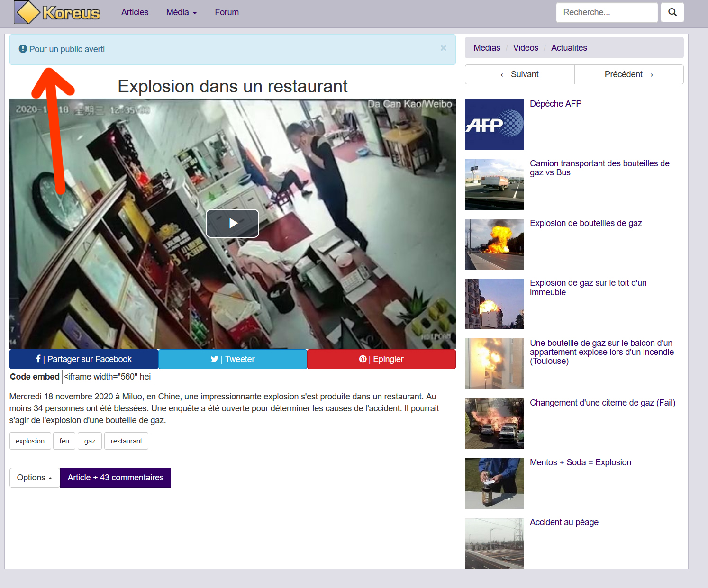This screenshot has width=708, height=588.
Task: Play the restaurant explosion video
Action: pos(232,223)
